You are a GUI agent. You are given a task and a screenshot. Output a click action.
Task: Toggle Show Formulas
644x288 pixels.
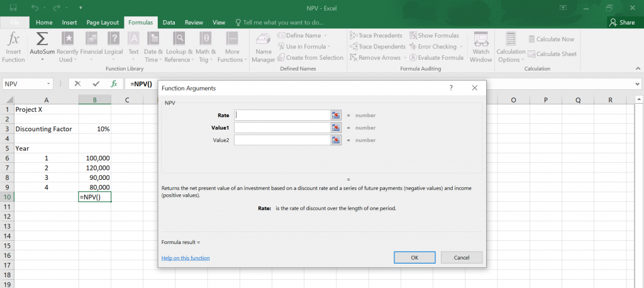point(434,35)
